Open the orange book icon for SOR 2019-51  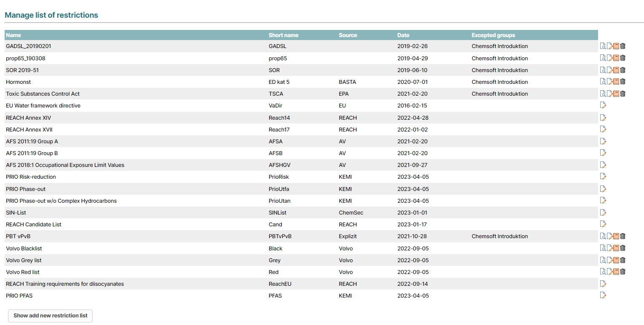click(616, 70)
